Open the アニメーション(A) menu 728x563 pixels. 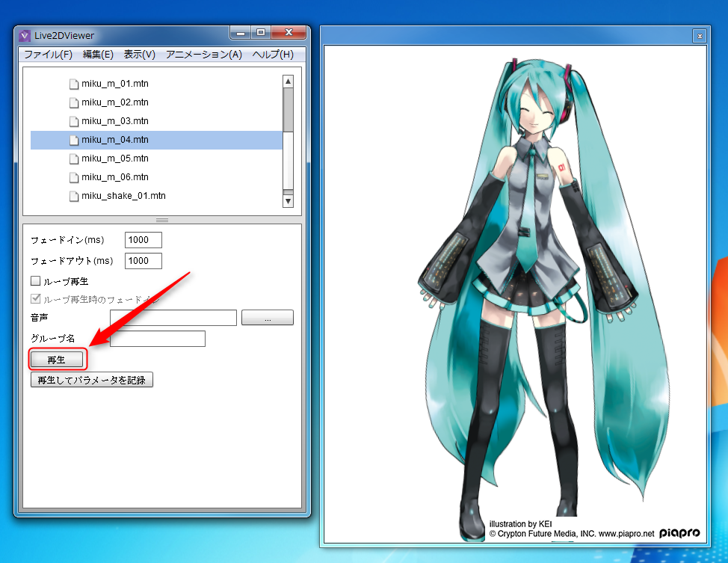tap(204, 55)
